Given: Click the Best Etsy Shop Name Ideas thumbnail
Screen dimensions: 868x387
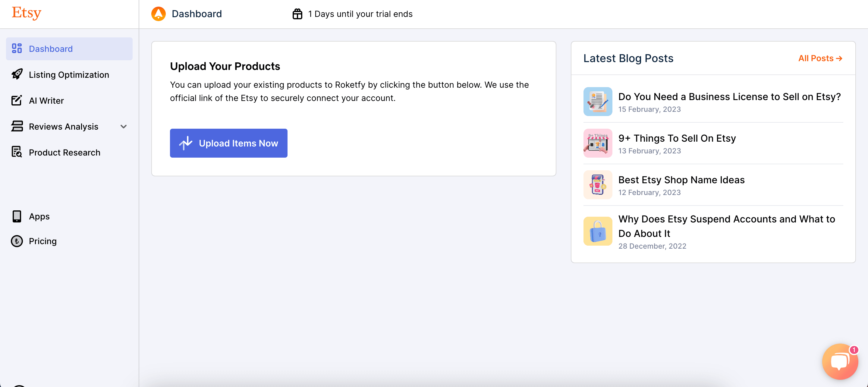Looking at the screenshot, I should click(597, 185).
